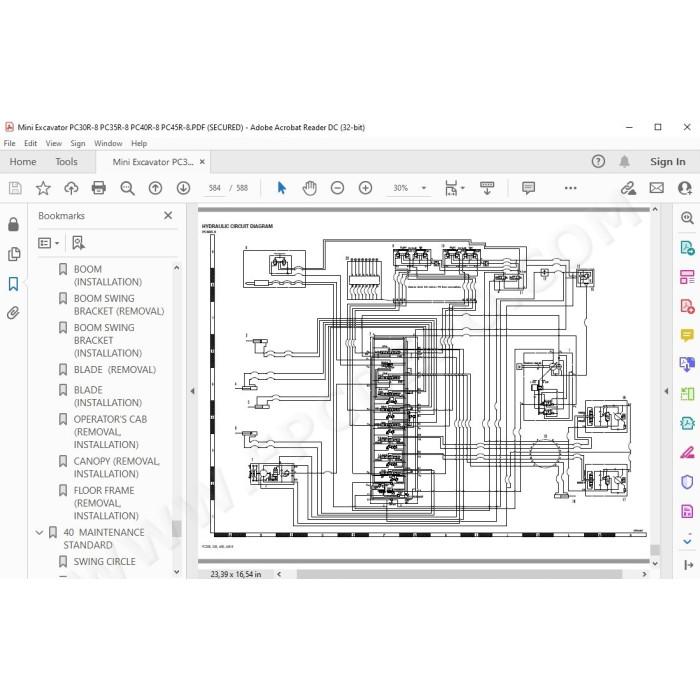Collapse left navigation pane arrow
The width and height of the screenshot is (700, 700).
click(x=192, y=391)
